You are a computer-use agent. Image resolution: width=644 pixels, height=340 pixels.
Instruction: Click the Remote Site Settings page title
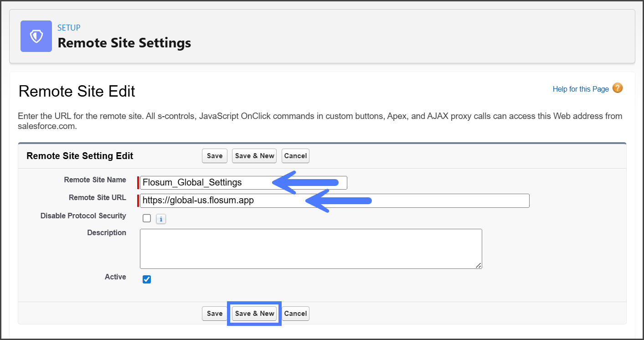pos(124,43)
